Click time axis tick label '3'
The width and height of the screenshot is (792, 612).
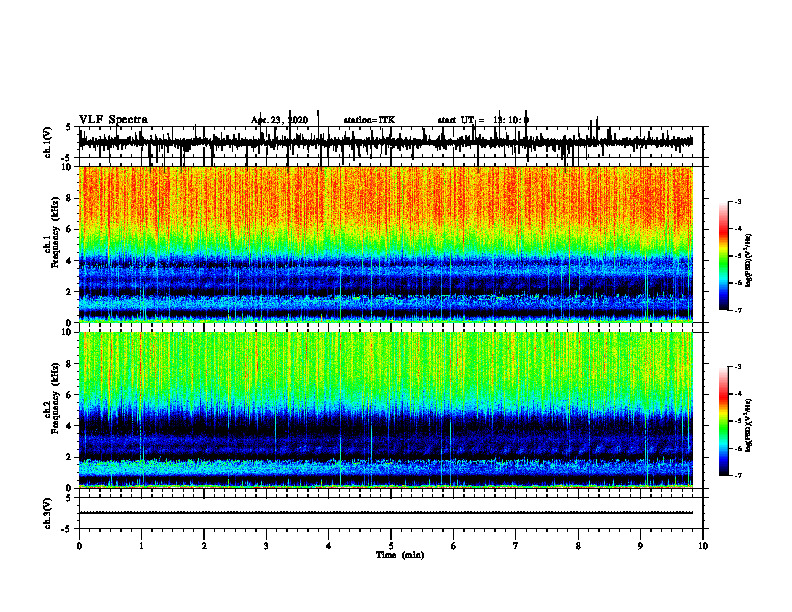(266, 546)
